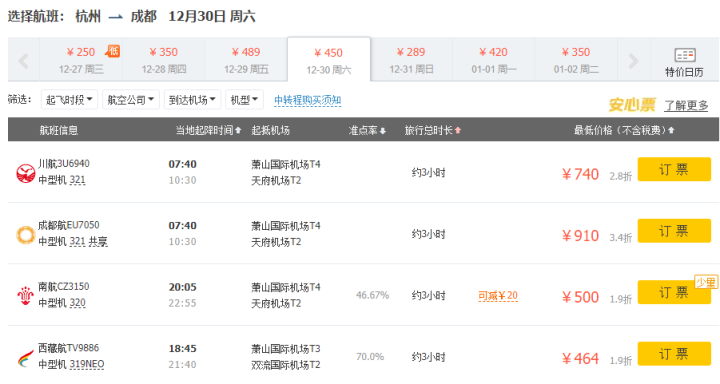Expand the 机型 filter dropdown
720x384 pixels.
point(244,99)
